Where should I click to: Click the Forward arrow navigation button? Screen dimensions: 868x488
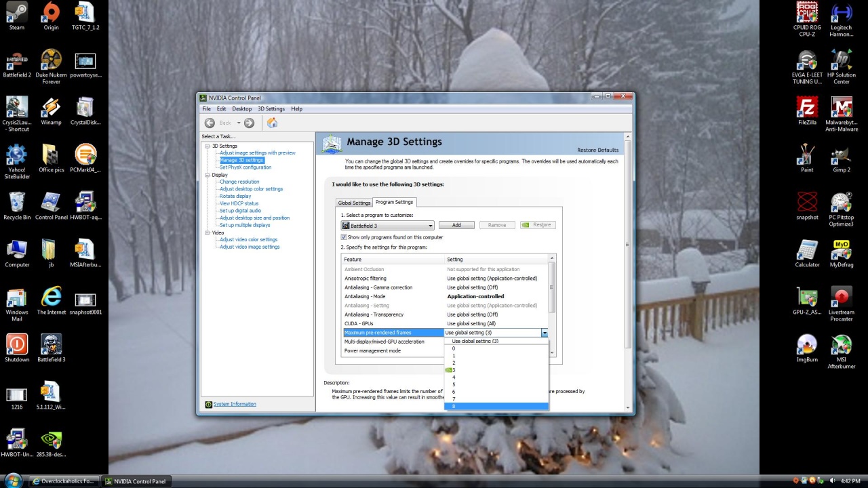point(249,123)
